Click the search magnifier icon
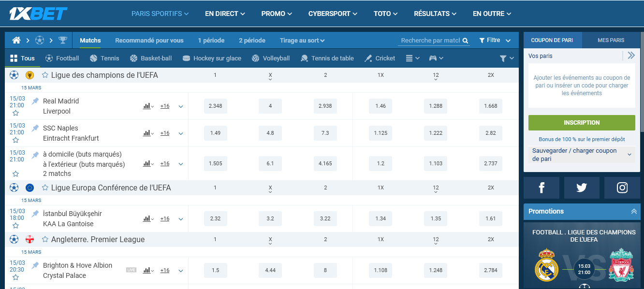 [x=465, y=41]
